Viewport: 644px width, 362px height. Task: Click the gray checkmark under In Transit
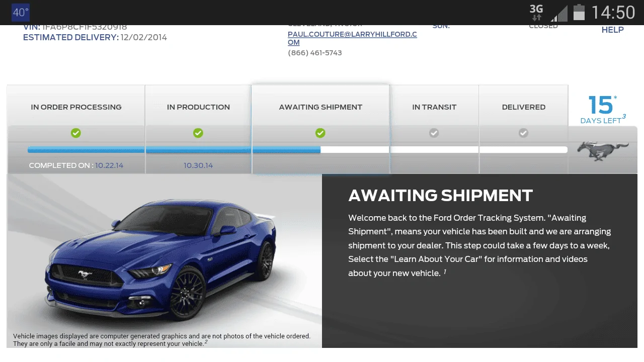(434, 133)
